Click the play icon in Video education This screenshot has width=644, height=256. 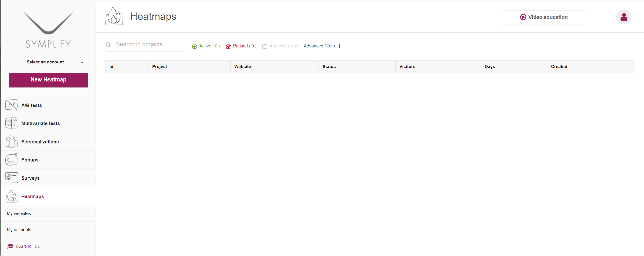coord(523,17)
